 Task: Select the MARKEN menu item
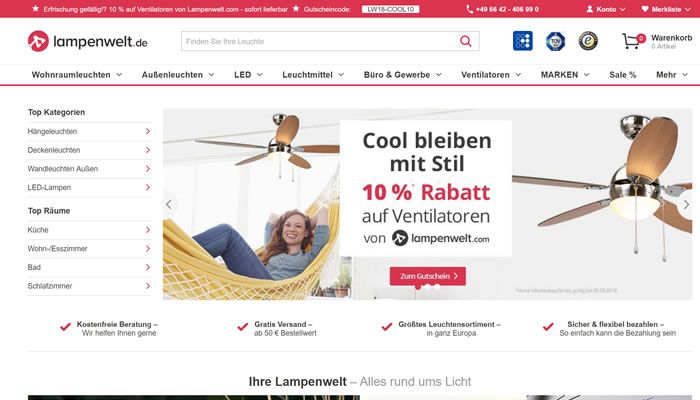point(565,75)
